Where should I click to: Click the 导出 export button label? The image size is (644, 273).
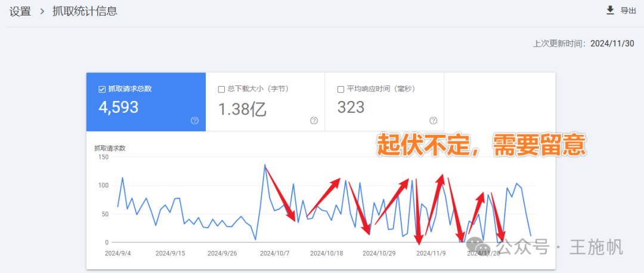coord(628,11)
